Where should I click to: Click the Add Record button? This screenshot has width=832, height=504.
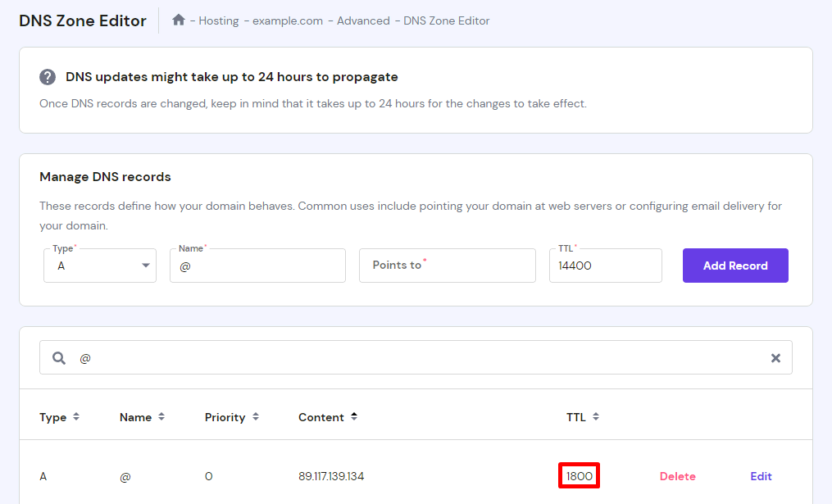tap(735, 266)
